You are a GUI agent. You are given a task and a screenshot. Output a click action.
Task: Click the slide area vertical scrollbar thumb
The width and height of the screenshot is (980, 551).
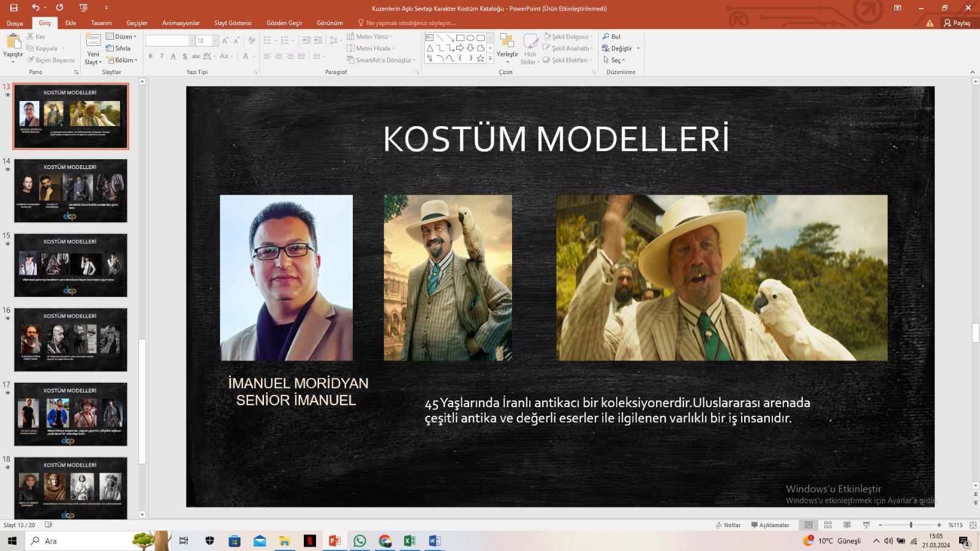point(976,332)
